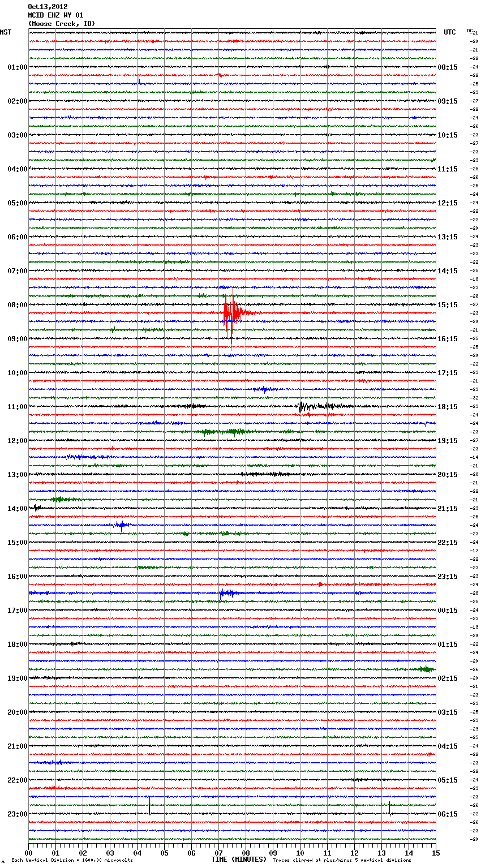The image size is (481, 868).
Task: Click the 08:15 UTC time label
Action: pyautogui.click(x=448, y=67)
